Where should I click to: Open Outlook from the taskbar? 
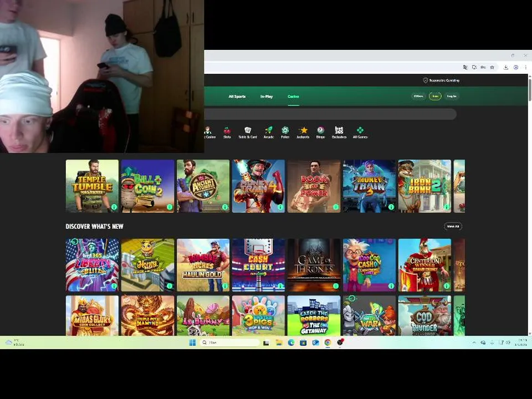pos(315,342)
